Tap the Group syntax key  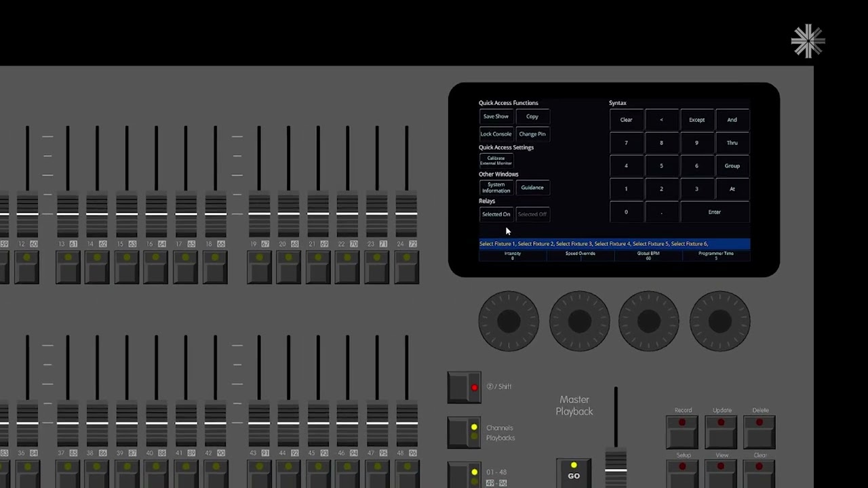[x=732, y=166]
